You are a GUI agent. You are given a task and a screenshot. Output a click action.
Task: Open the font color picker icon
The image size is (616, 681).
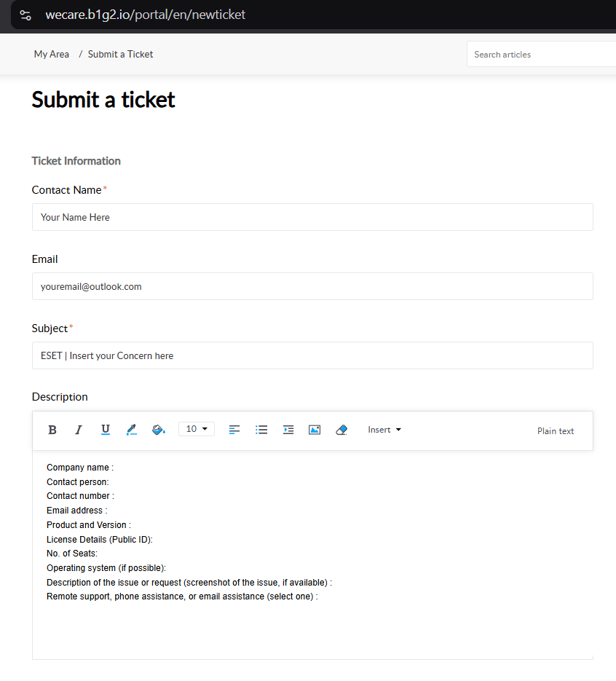[x=132, y=430]
